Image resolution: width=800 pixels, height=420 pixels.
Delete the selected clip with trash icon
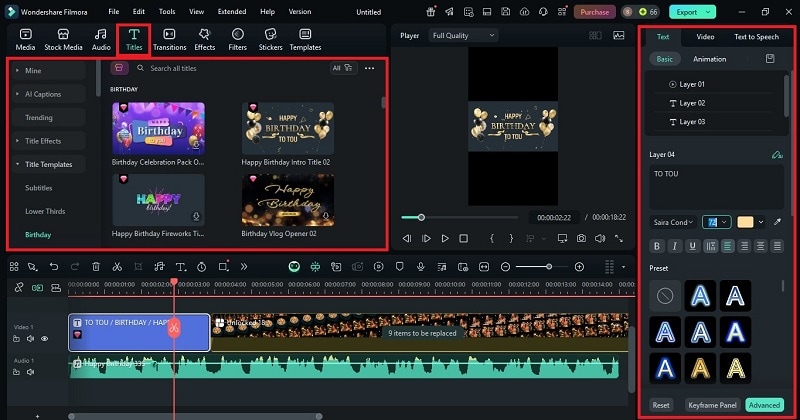(96, 266)
